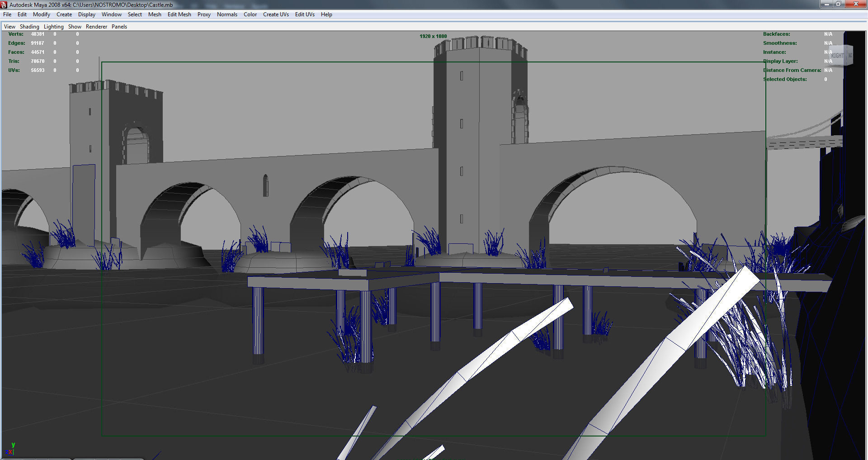Click the 'Instance:' HUD label
This screenshot has height=460, width=868.
tap(774, 52)
